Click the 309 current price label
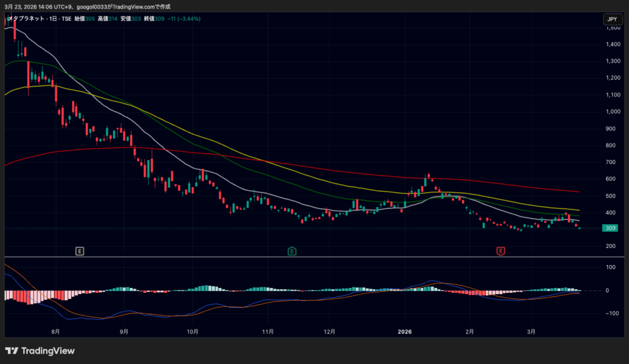Screen dimensions: 629x364 (x=609, y=228)
